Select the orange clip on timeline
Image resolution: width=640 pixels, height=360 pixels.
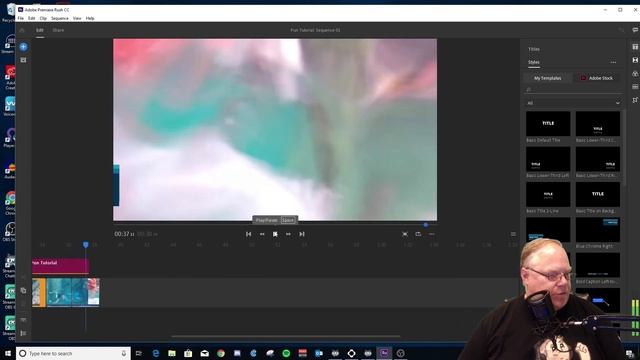pos(39,292)
